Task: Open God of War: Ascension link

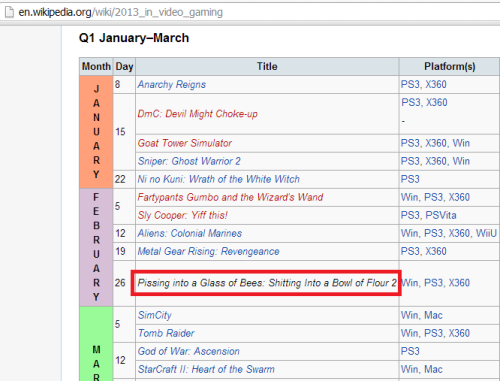Action: coord(189,351)
